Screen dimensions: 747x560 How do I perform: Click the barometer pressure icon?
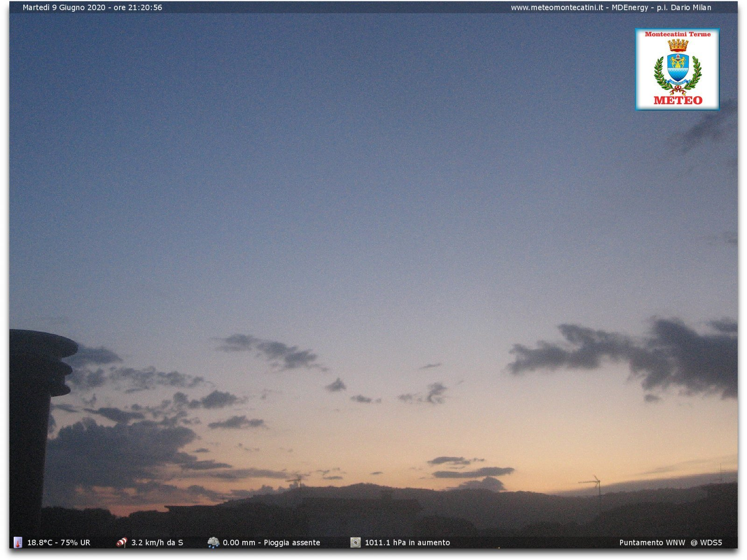point(355,542)
